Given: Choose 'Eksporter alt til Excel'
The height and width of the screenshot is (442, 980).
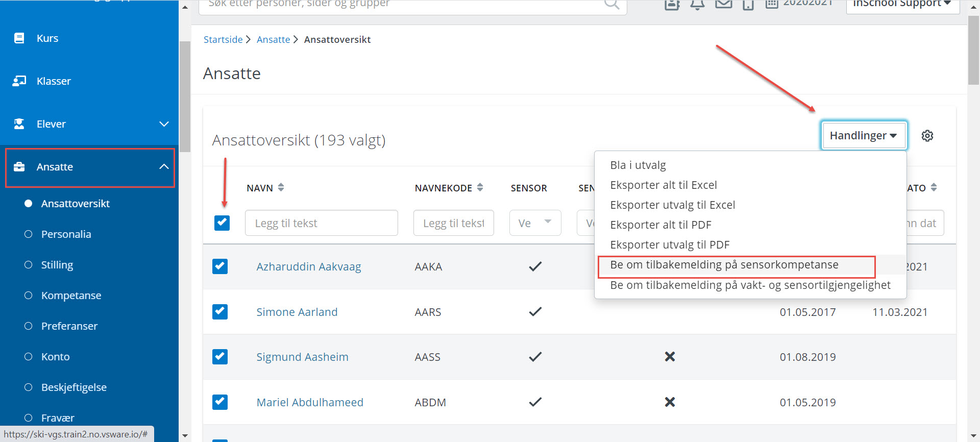Looking at the screenshot, I should point(664,185).
